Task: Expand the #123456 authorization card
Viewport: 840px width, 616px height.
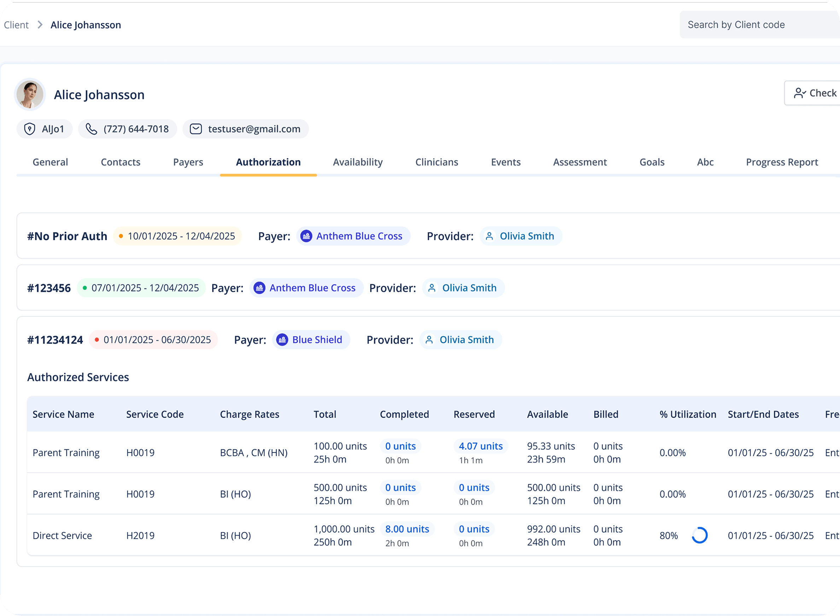Action: [x=428, y=288]
